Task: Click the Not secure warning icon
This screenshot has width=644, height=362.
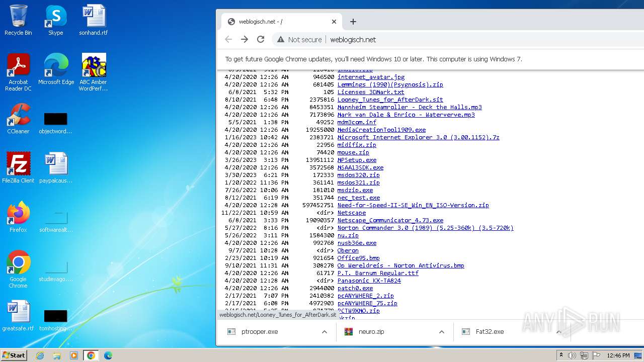Action: point(281,39)
